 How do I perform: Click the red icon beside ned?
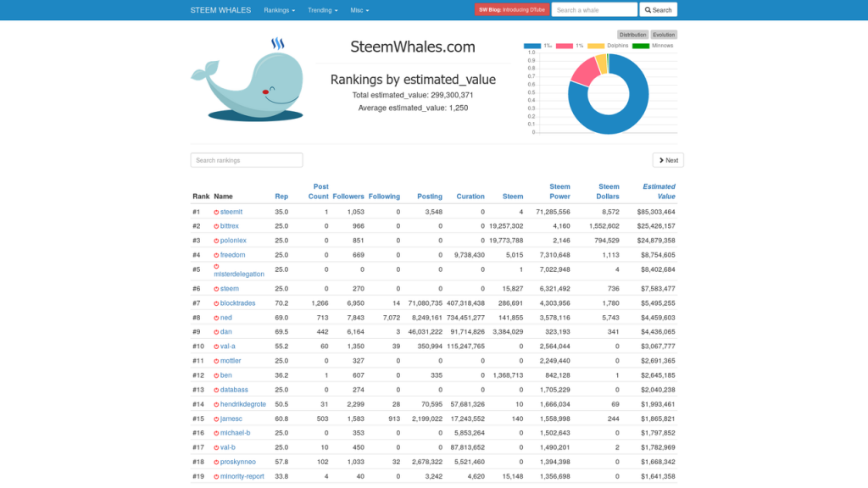point(216,319)
